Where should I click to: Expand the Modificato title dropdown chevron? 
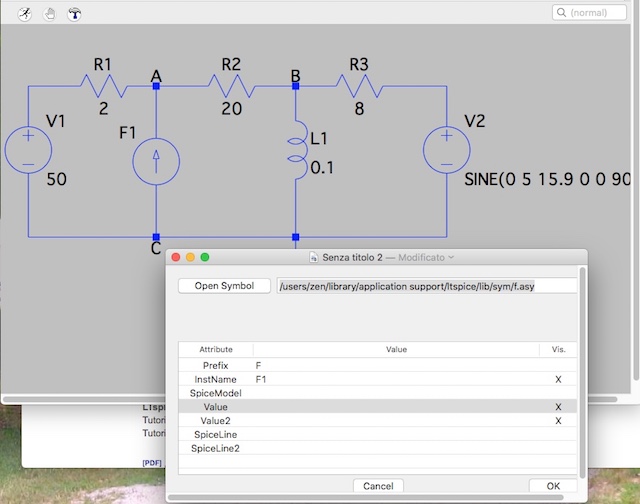[x=451, y=258]
